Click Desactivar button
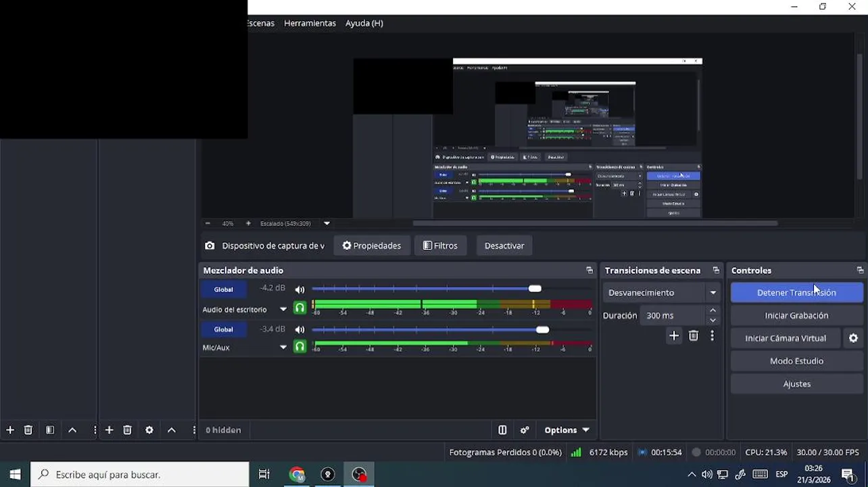Screen dimensions: 868x487 [x=504, y=246]
